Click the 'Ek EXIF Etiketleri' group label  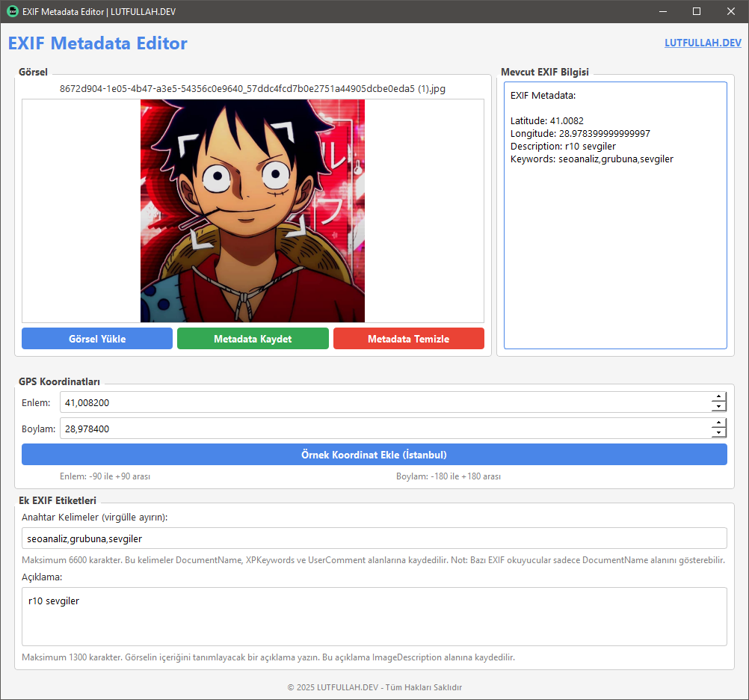click(58, 500)
